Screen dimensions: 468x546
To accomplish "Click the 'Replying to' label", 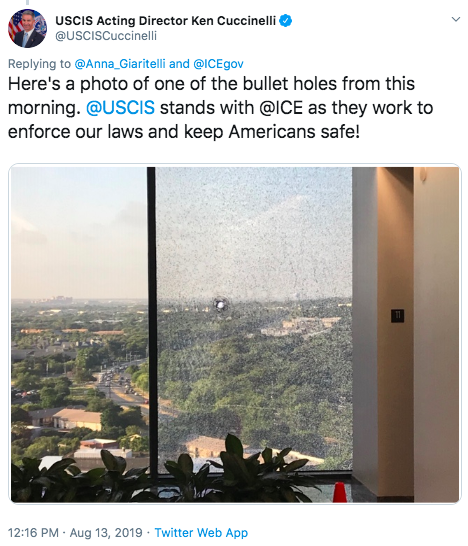I will tap(39, 64).
